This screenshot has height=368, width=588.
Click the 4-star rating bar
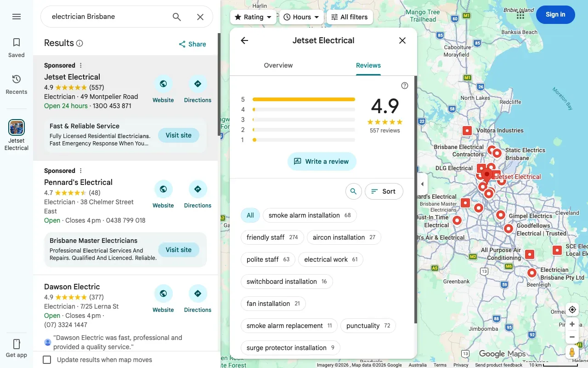click(x=304, y=109)
